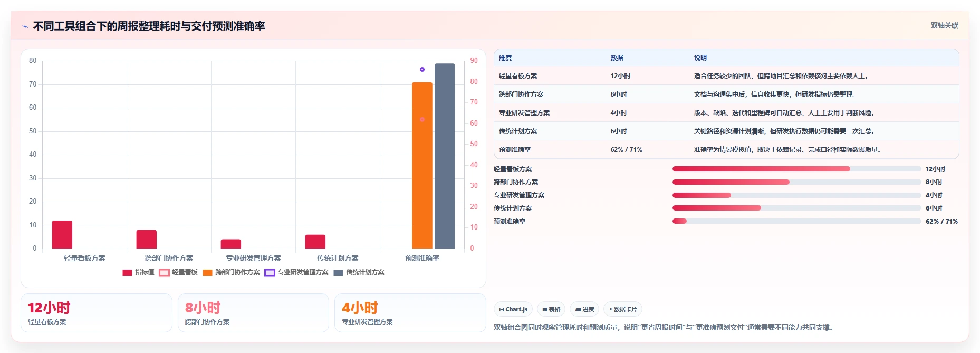This screenshot has width=980, height=353.
Task: Open the 12小时 轻量看板方案 stat card
Action: click(x=97, y=313)
